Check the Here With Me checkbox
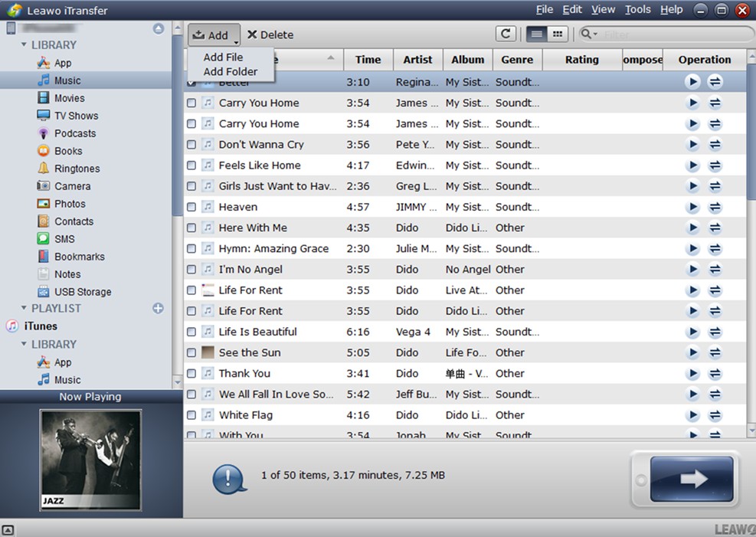Image resolution: width=756 pixels, height=537 pixels. (x=191, y=228)
